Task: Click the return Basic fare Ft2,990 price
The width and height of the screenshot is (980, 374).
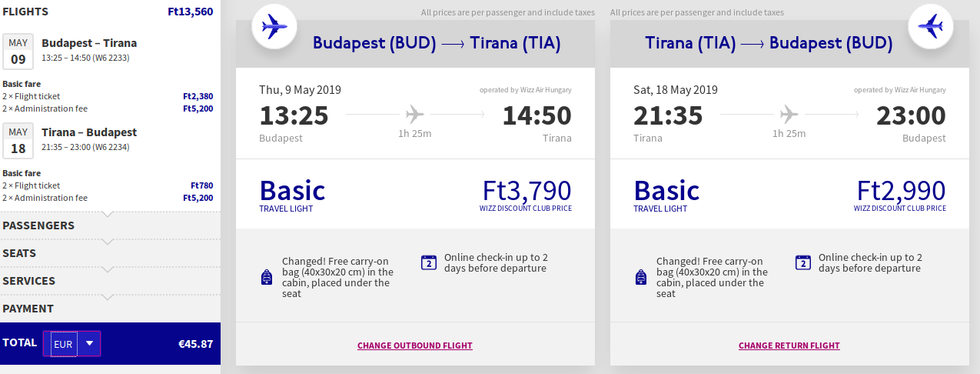Action: 901,190
